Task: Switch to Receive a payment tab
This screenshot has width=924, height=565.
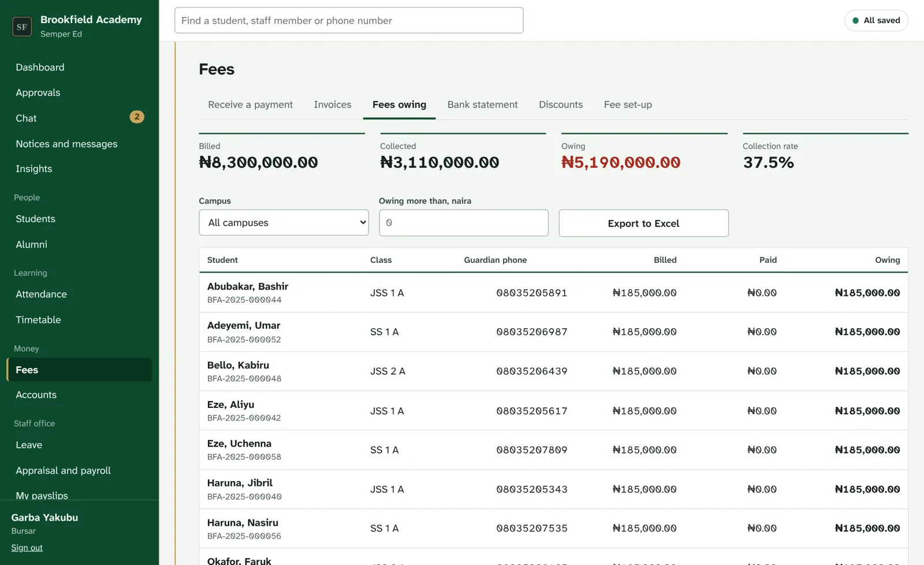Action: tap(250, 105)
